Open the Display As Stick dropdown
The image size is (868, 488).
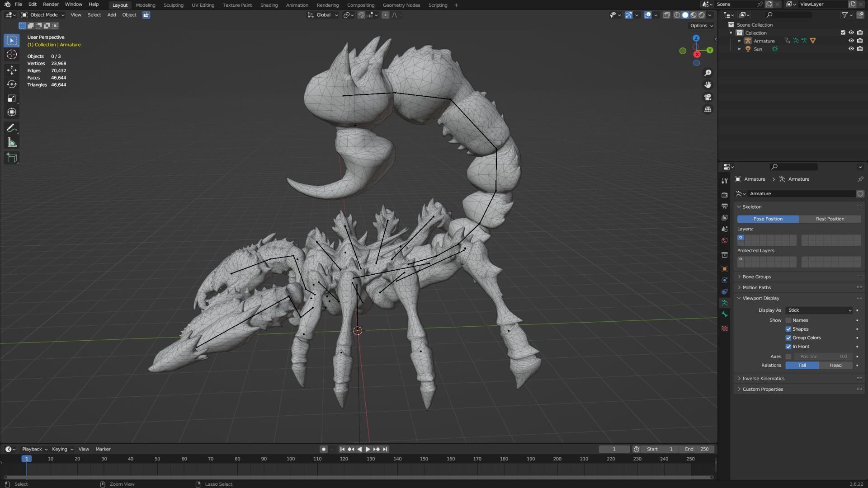pos(820,310)
